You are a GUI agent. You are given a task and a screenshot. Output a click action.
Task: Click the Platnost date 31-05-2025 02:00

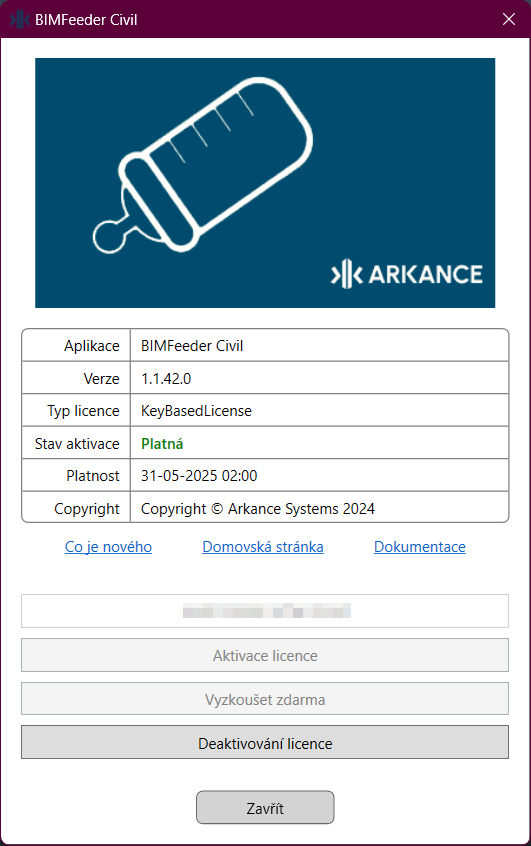tap(199, 476)
